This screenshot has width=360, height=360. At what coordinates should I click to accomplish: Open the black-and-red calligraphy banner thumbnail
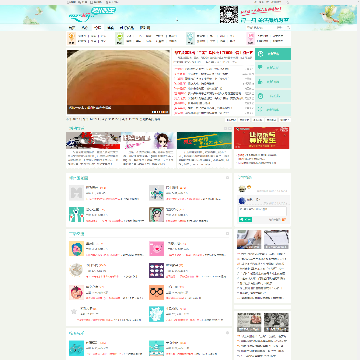click(x=93, y=140)
